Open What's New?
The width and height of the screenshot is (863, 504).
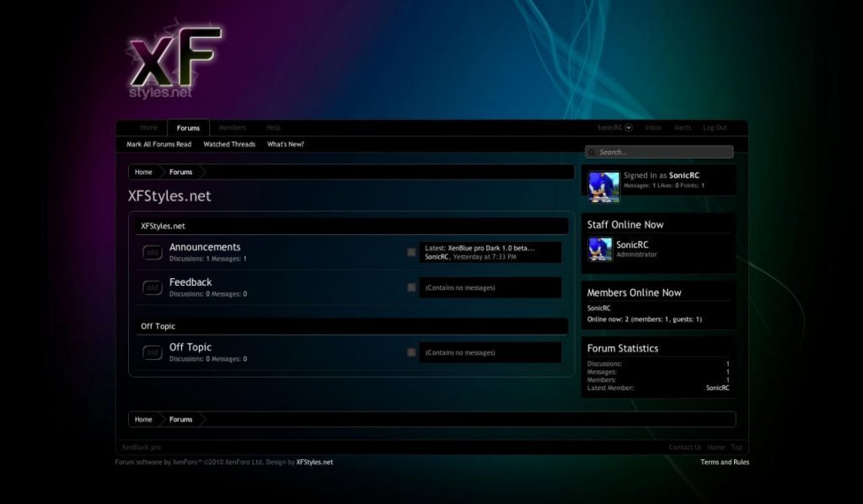pos(286,144)
